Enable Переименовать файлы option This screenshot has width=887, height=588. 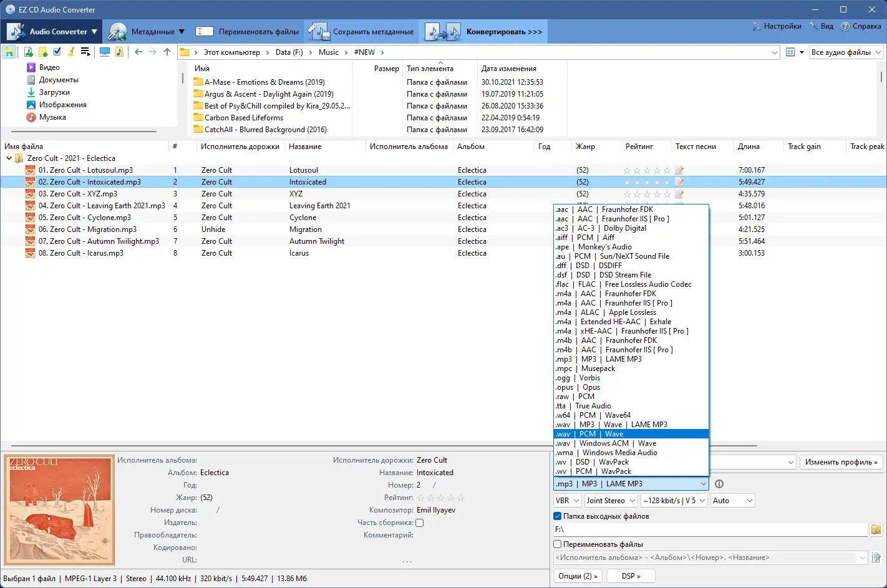(x=557, y=544)
